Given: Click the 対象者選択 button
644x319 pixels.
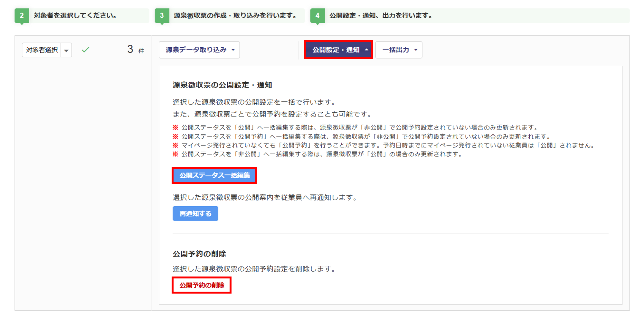Looking at the screenshot, I should (42, 50).
